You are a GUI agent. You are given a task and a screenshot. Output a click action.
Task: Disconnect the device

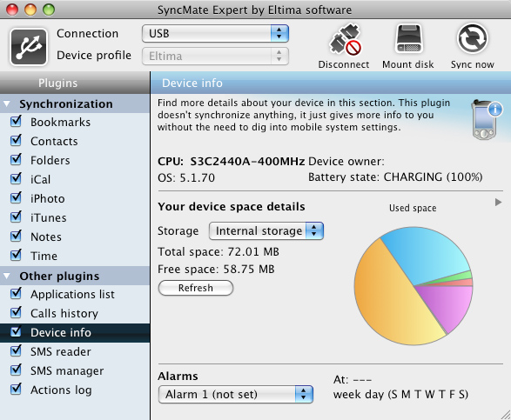[344, 46]
